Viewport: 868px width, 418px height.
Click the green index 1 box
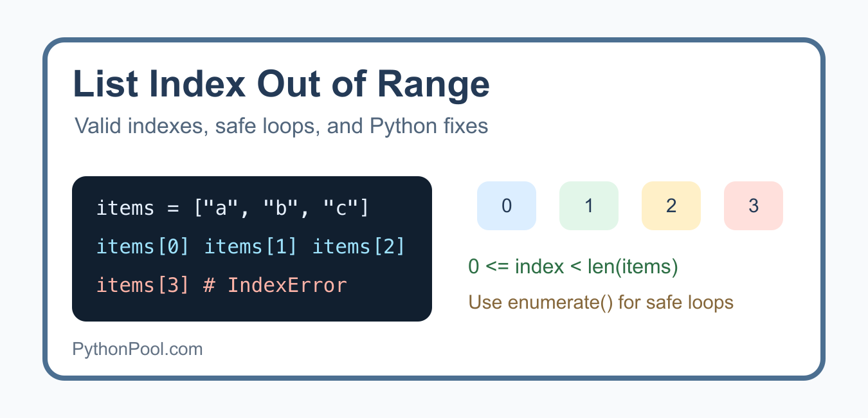click(589, 206)
